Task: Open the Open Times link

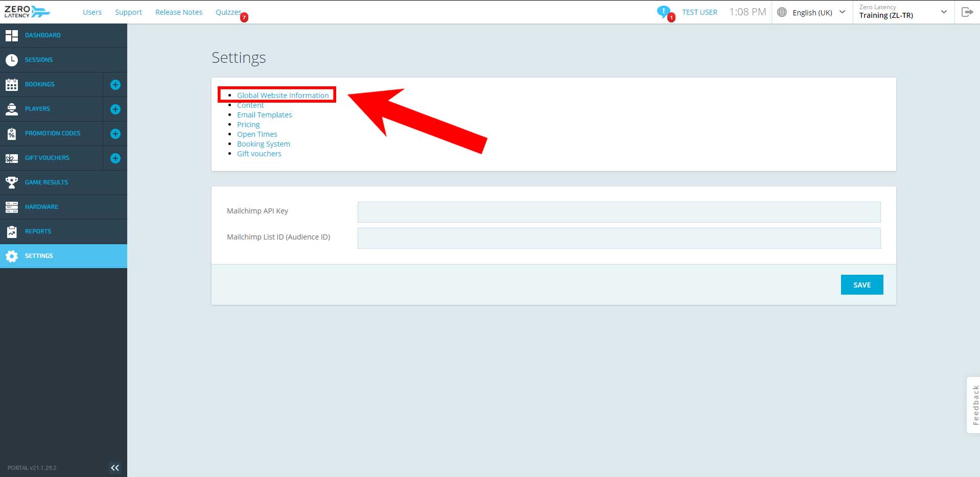Action: coord(257,134)
